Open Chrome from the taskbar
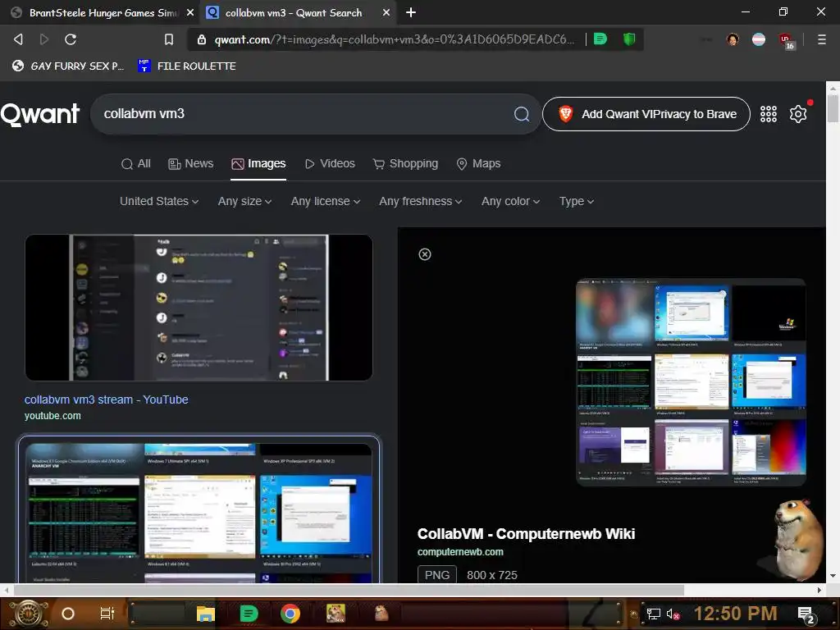Image resolution: width=840 pixels, height=630 pixels. point(290,614)
